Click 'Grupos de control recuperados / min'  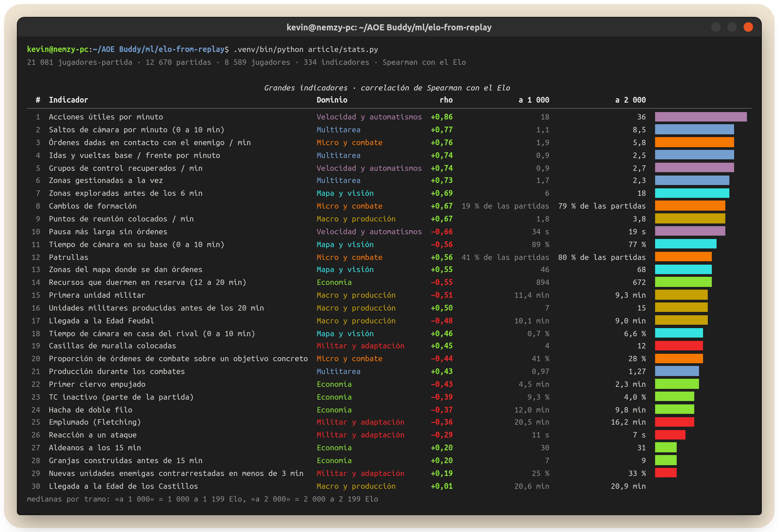coord(126,168)
